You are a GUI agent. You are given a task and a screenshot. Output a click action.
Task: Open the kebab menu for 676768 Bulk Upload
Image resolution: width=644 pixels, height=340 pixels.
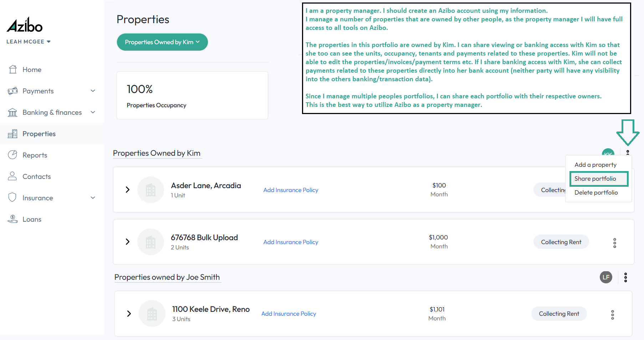pos(615,243)
